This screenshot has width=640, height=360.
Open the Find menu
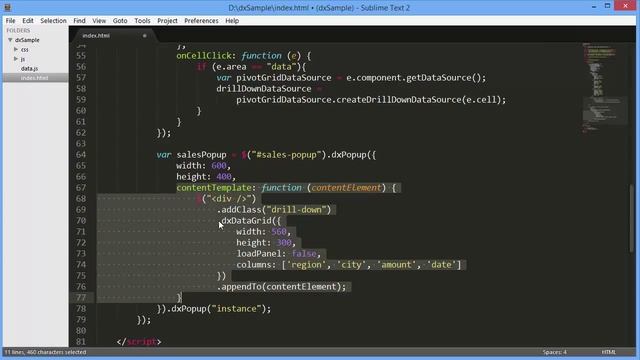pyautogui.click(x=79, y=21)
